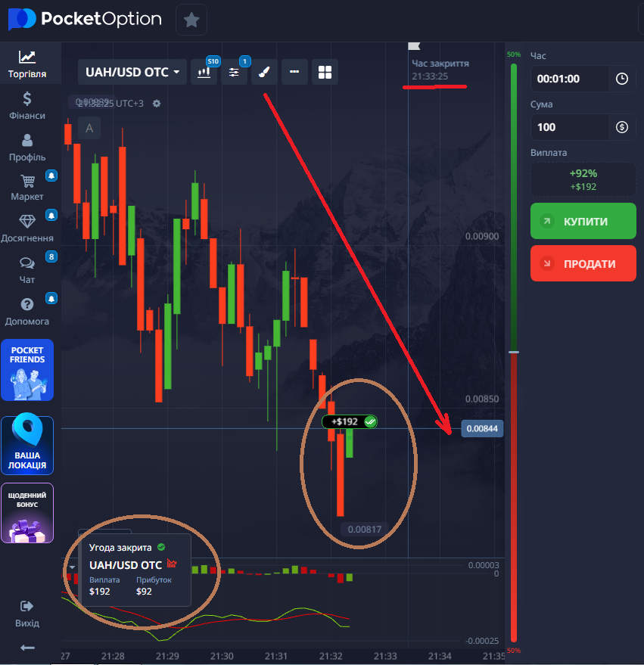Collapse the sidebar with the left arrow

coord(27,647)
